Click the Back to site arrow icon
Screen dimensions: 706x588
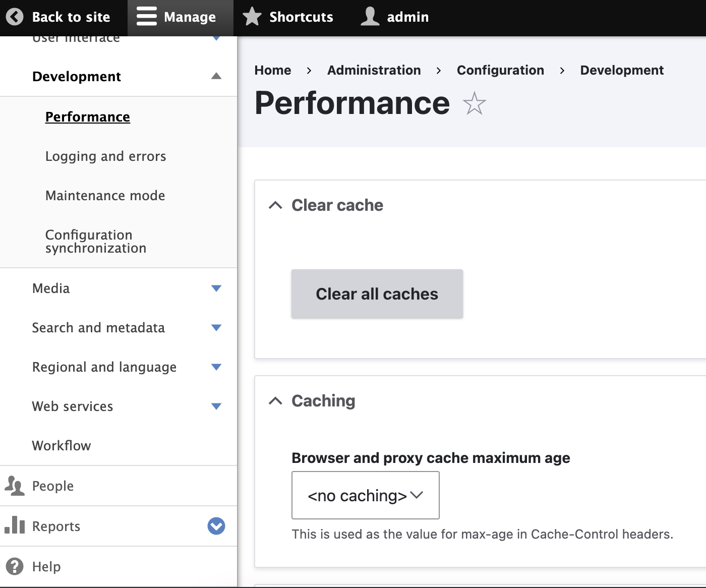(x=15, y=17)
